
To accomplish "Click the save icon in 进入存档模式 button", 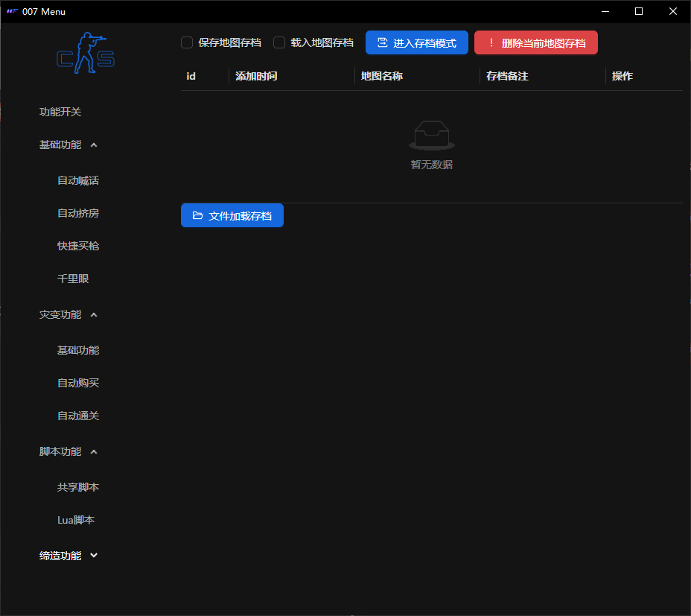I will coord(383,42).
